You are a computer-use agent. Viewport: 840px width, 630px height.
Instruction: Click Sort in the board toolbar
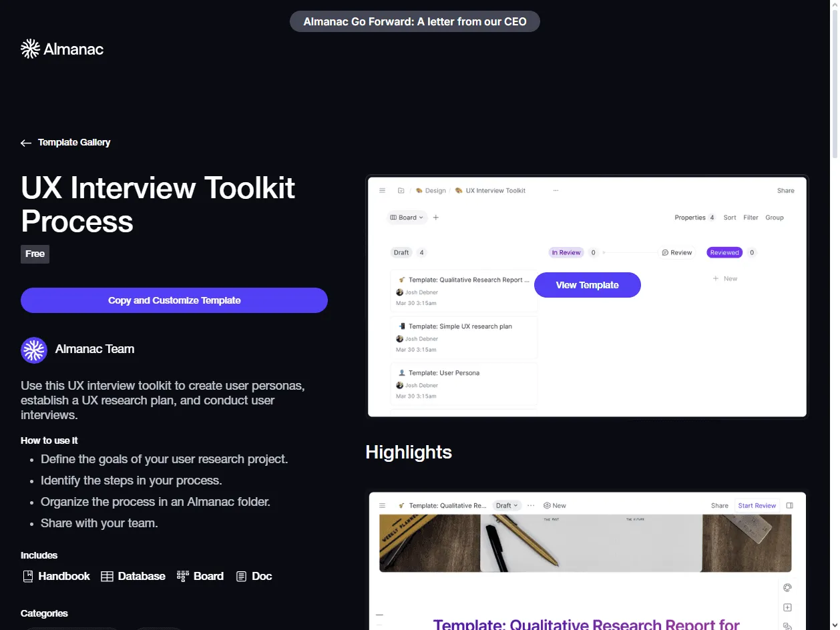[x=730, y=218]
